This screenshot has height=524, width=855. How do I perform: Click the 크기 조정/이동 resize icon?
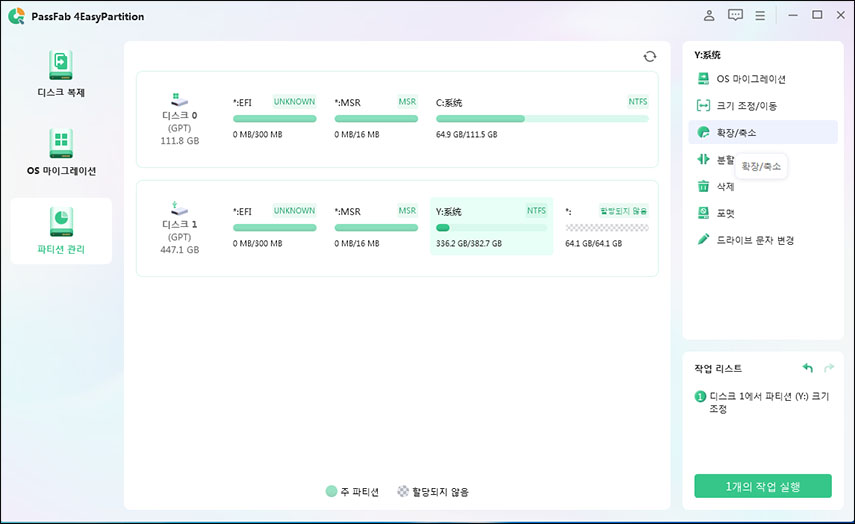tap(703, 105)
